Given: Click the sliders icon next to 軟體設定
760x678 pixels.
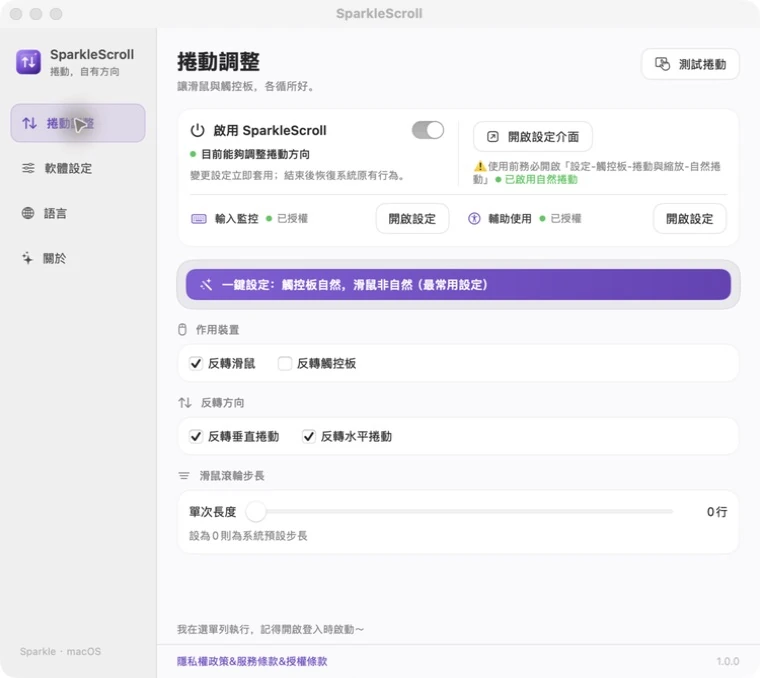Looking at the screenshot, I should pyautogui.click(x=28, y=168).
